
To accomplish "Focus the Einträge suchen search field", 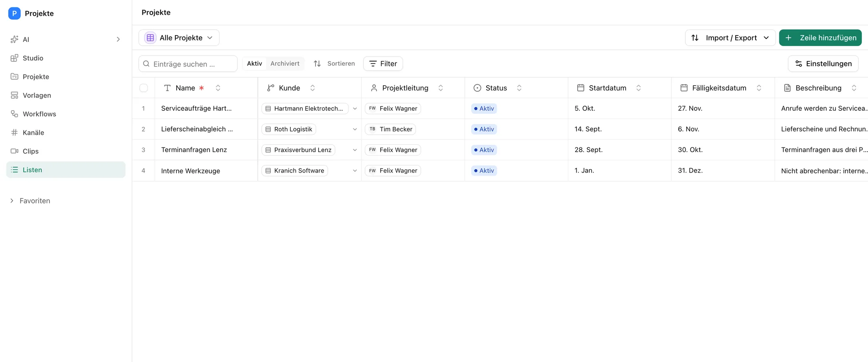I will [x=188, y=64].
